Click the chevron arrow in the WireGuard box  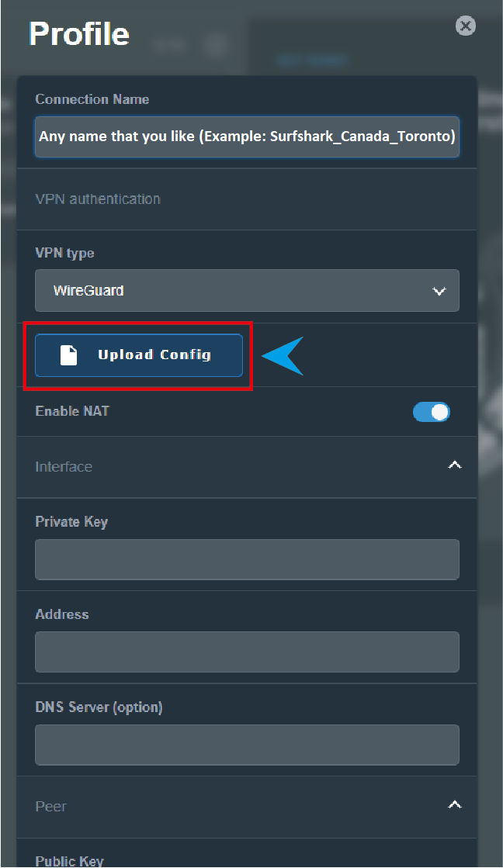pyautogui.click(x=439, y=292)
